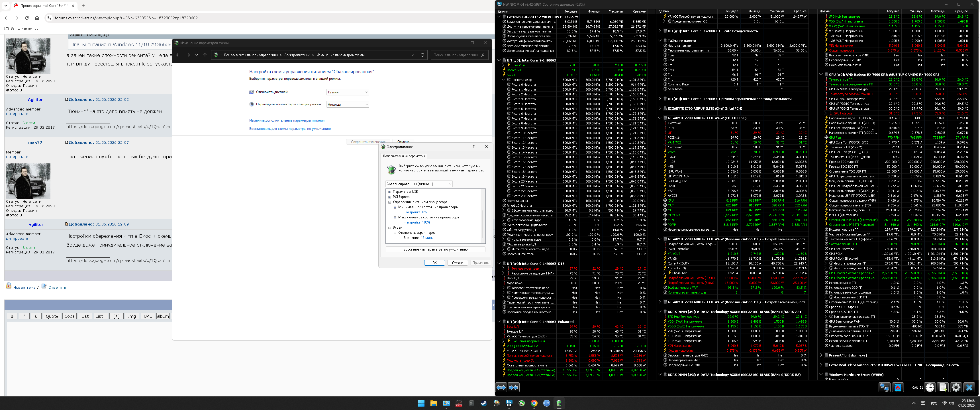
Task: Expand HWiNFO sensor columns with double-arrow button
Action: tap(501, 388)
